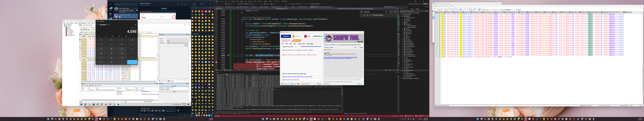Open the Telegram link in SamFw Tool
The image size is (644, 121).
(294, 84)
